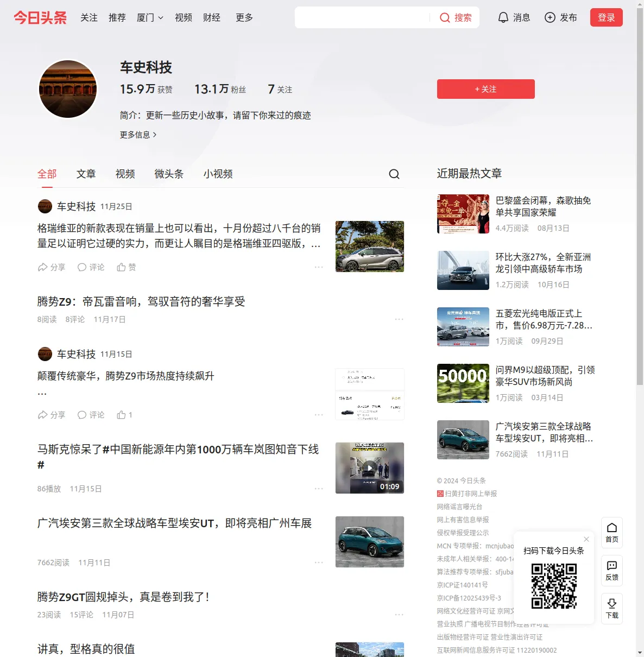Open article 广汽埃安第三款全球战略车型 in feed
This screenshot has width=644, height=657.
click(175, 523)
